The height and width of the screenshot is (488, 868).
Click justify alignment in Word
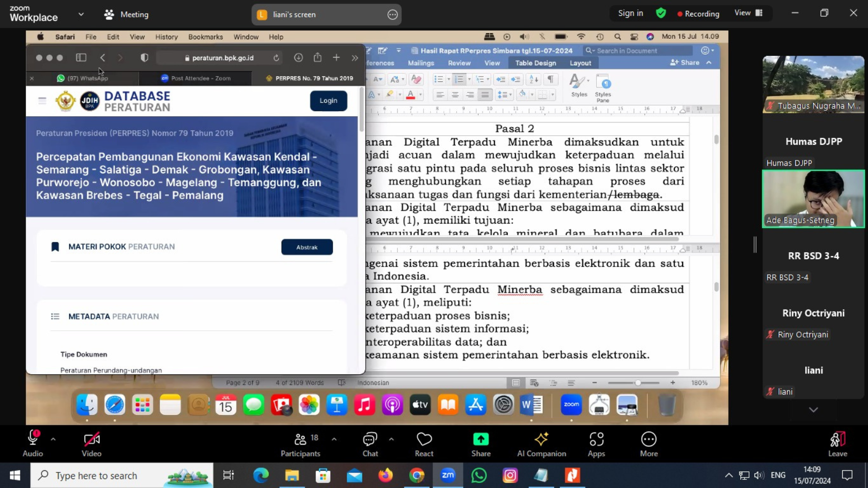tap(485, 94)
